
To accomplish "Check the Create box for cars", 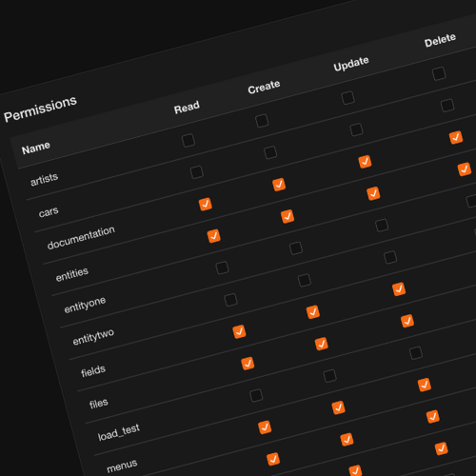I will (x=270, y=152).
